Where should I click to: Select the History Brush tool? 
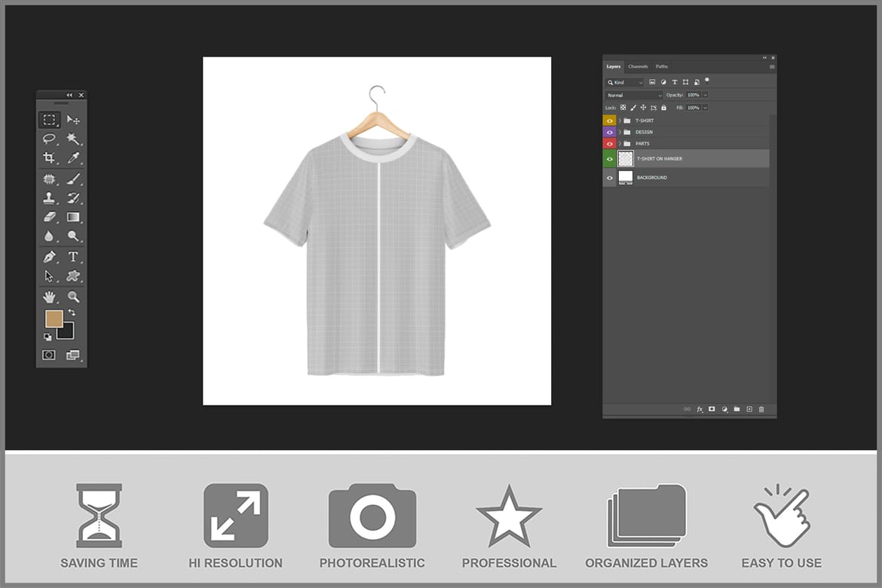click(73, 198)
